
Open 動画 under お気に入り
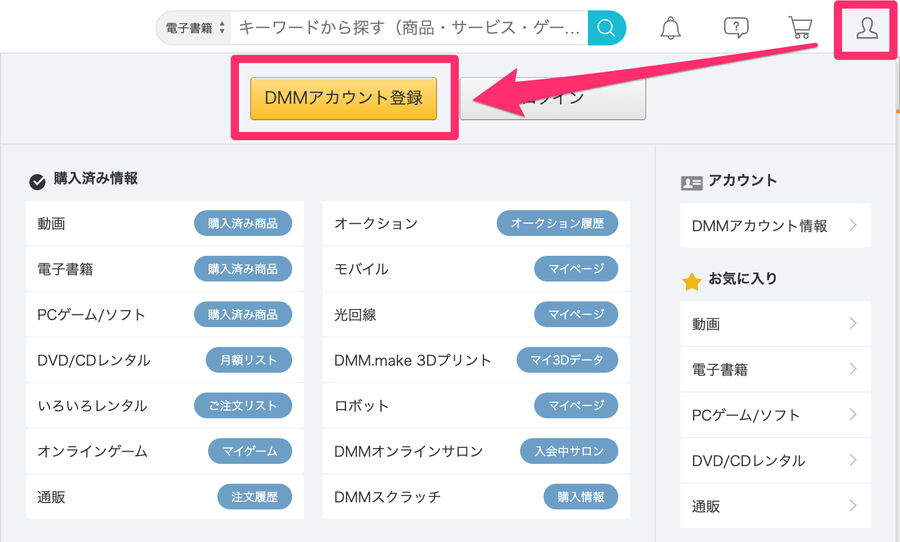point(775,324)
